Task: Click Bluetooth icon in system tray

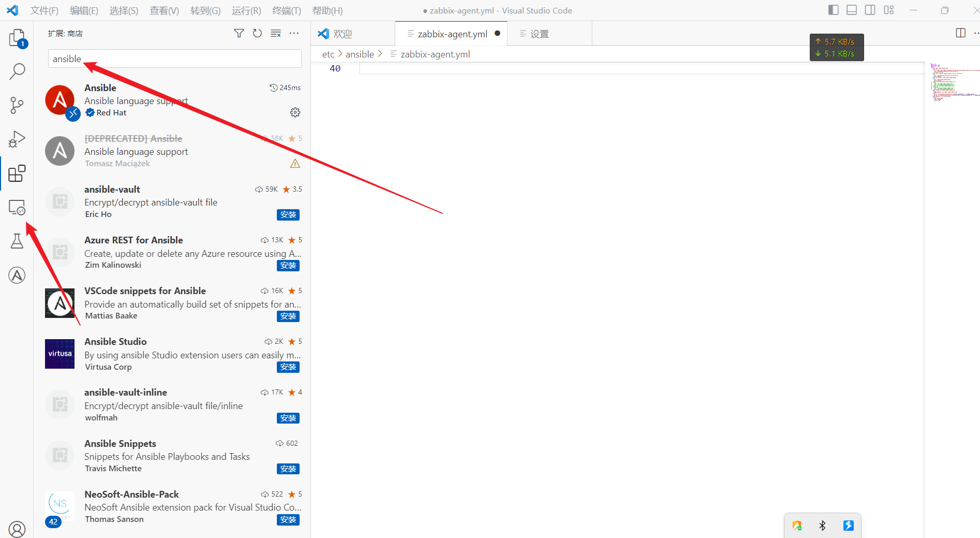Action: point(822,526)
